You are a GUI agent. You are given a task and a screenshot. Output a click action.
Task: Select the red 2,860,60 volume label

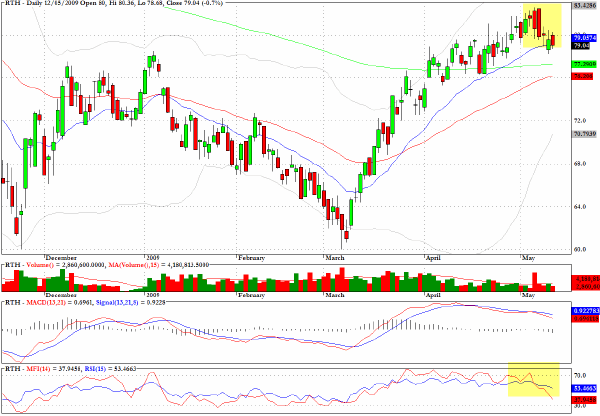point(585,286)
